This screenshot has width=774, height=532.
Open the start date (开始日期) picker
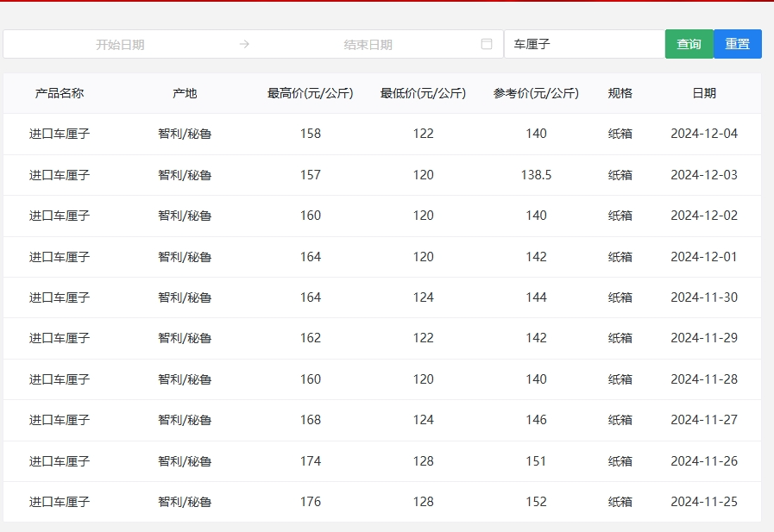pyautogui.click(x=120, y=45)
